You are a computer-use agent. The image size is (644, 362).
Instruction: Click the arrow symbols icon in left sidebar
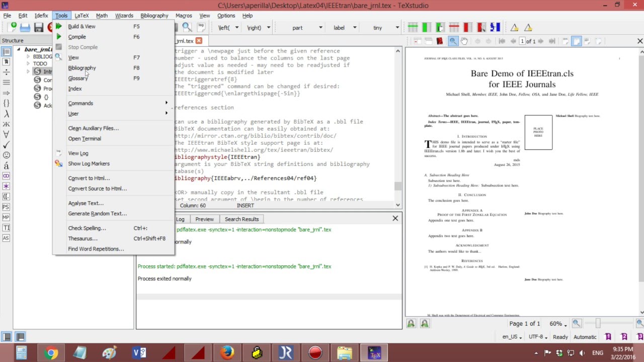7,93
